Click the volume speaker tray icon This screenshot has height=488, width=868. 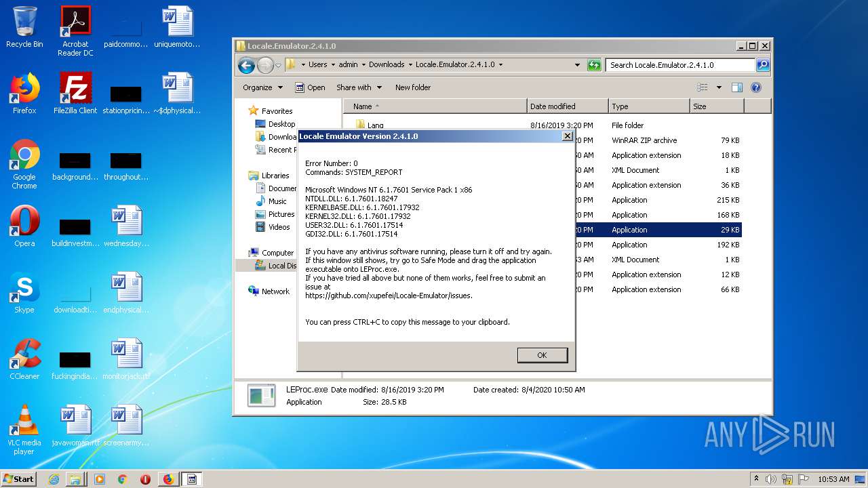(771, 479)
